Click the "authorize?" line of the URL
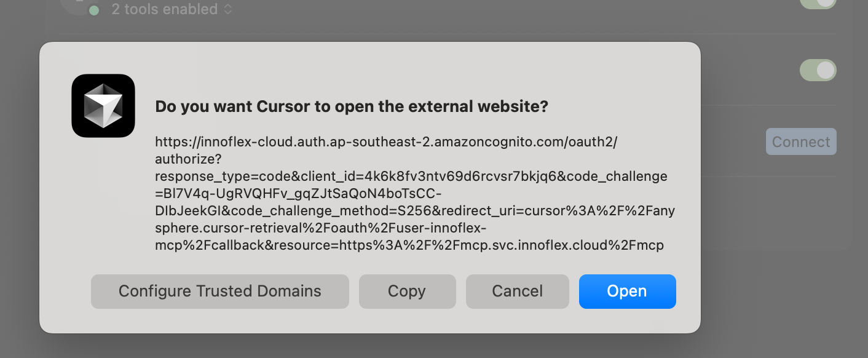868x358 pixels. [188, 159]
